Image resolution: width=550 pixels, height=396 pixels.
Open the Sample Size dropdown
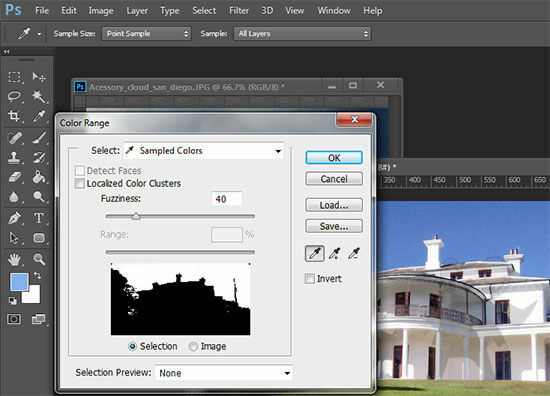point(146,34)
